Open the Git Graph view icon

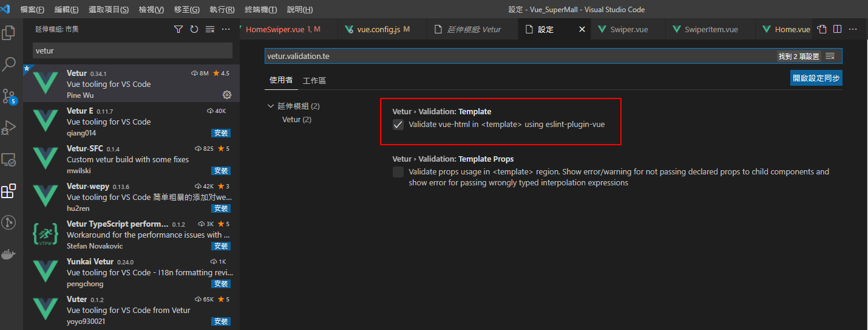tap(8, 223)
